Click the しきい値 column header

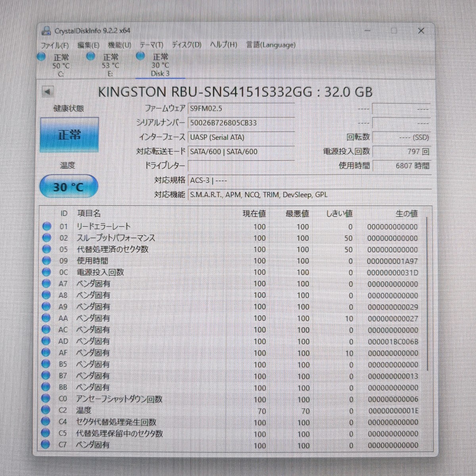(340, 213)
